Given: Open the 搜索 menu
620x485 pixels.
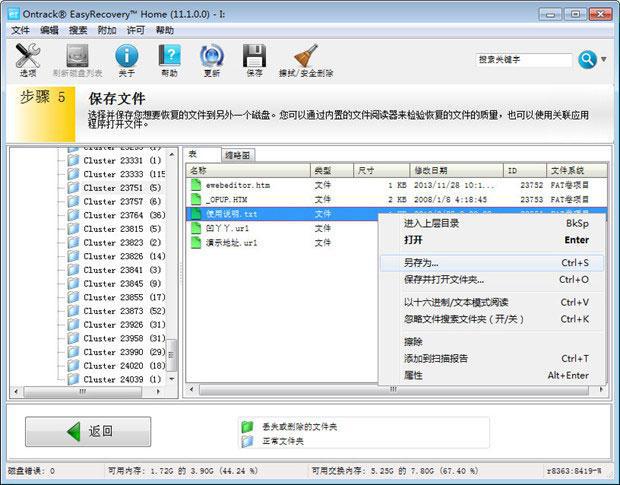Looking at the screenshot, I should pos(78,30).
